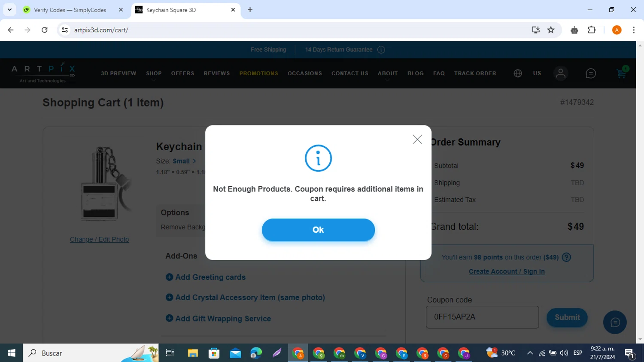Viewport: 644px width, 362px height.
Task: Open a new browser tab
Action: pyautogui.click(x=250, y=10)
